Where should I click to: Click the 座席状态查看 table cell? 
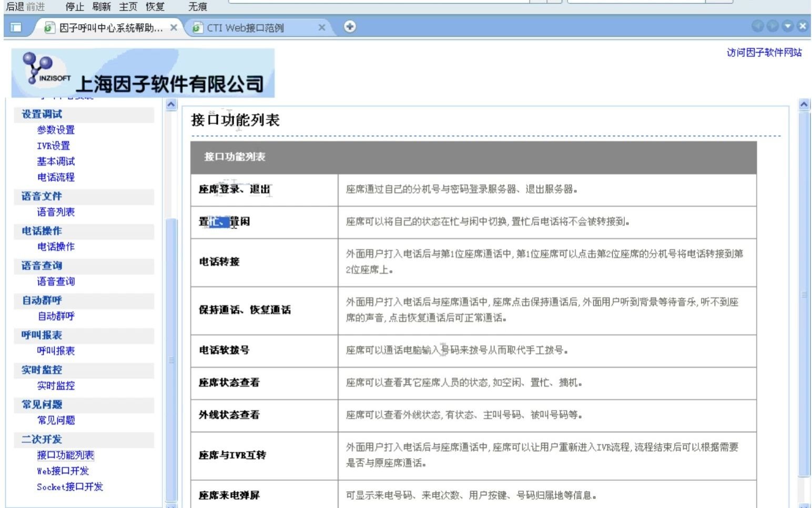click(x=264, y=383)
